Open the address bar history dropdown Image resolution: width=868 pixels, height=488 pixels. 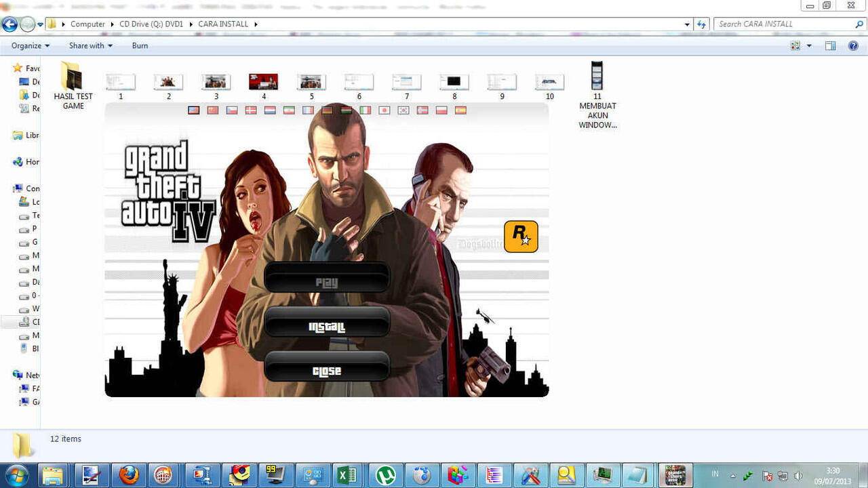point(688,24)
